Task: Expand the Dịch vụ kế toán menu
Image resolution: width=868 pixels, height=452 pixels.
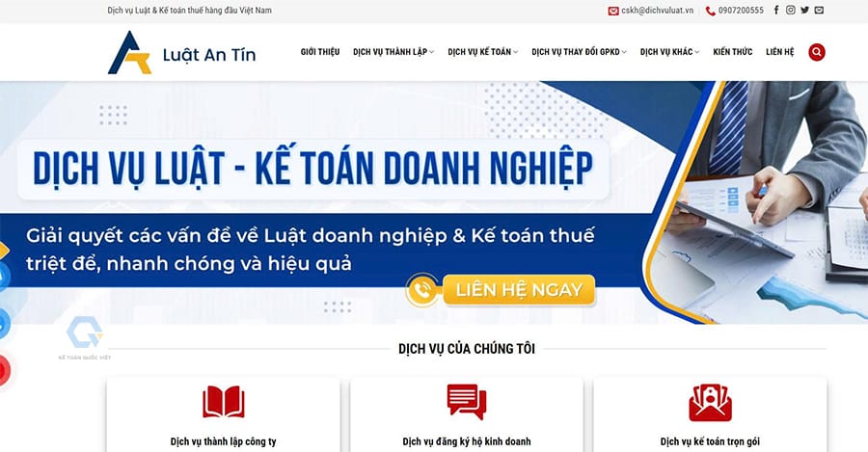Action: click(x=483, y=52)
